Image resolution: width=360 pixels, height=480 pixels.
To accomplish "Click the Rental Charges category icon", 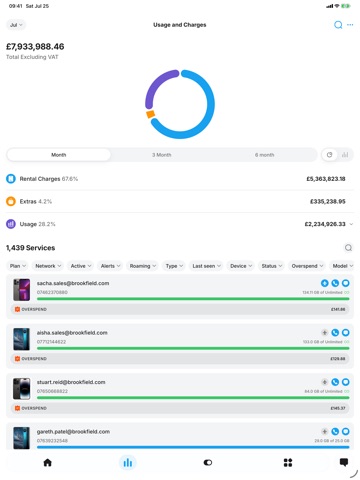I will (x=11, y=179).
